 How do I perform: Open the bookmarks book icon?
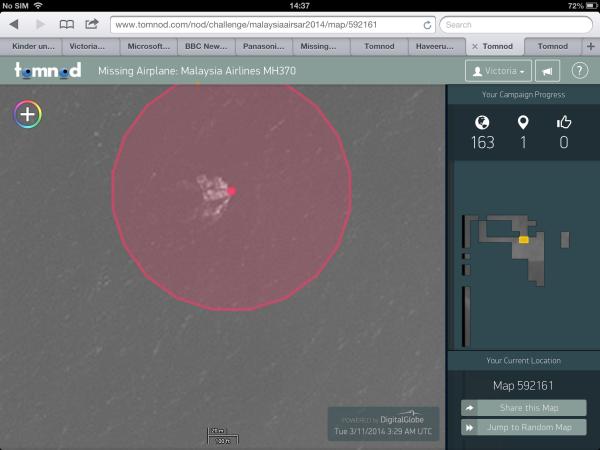point(67,24)
